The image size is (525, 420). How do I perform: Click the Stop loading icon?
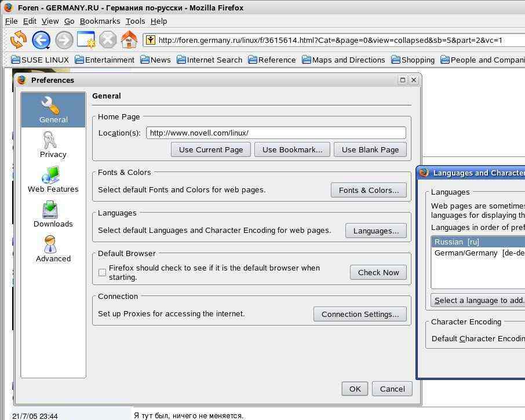click(108, 40)
